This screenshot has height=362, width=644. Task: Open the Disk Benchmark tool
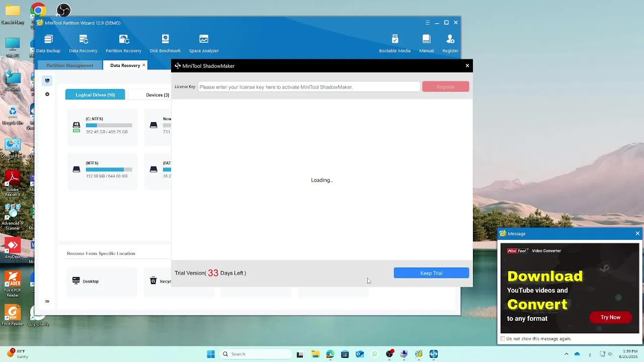165,43
